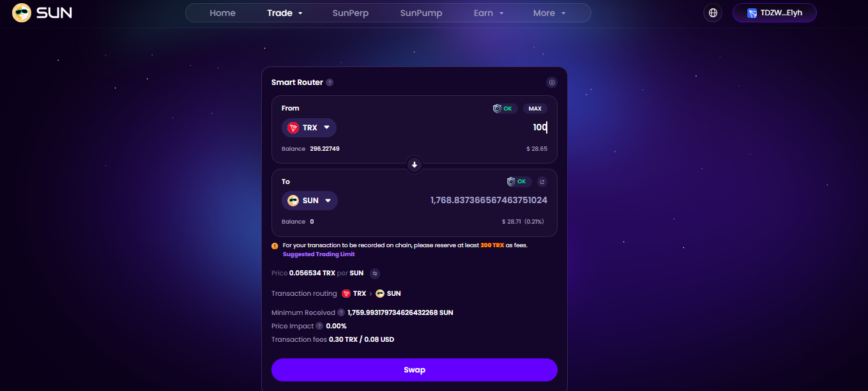
Task: Expand the Trade menu
Action: click(x=285, y=13)
